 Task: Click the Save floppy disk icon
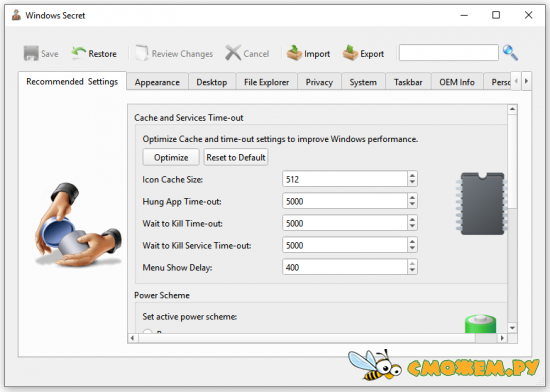(31, 53)
